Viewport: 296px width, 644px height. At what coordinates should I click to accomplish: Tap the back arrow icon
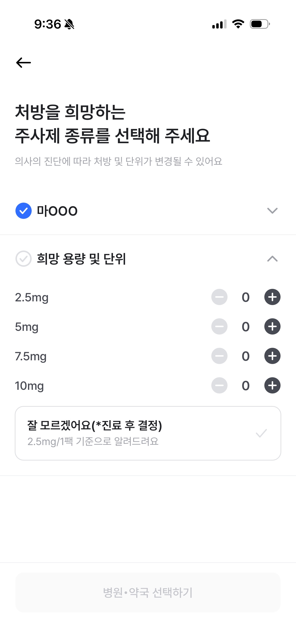click(24, 62)
